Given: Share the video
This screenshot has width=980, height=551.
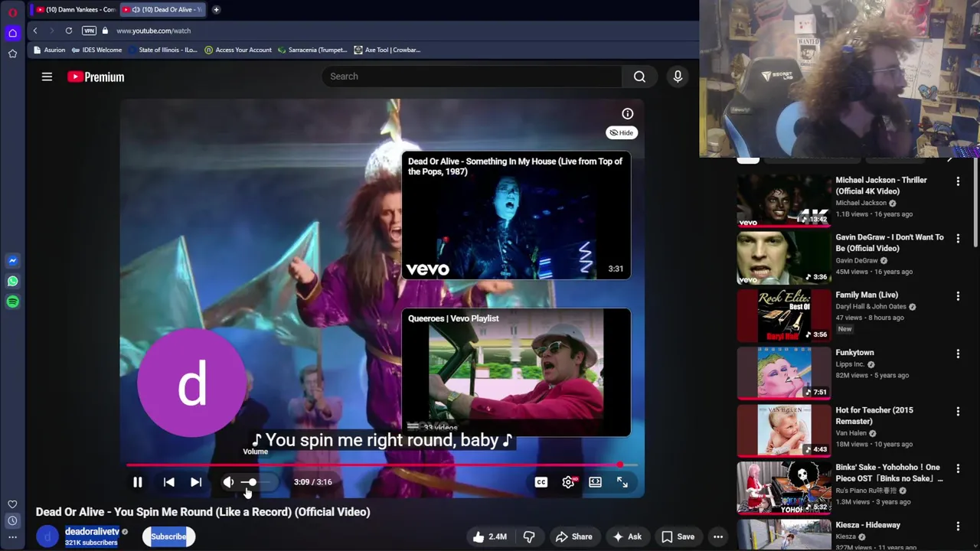Looking at the screenshot, I should tap(574, 536).
